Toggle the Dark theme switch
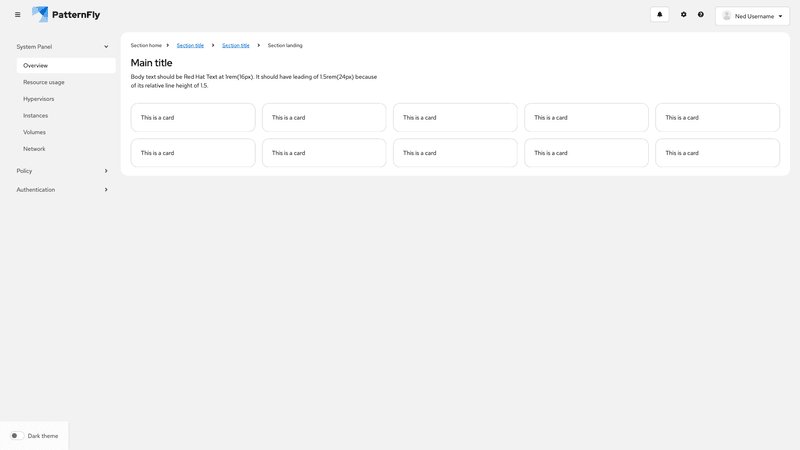Image resolution: width=800 pixels, height=450 pixels. point(17,436)
